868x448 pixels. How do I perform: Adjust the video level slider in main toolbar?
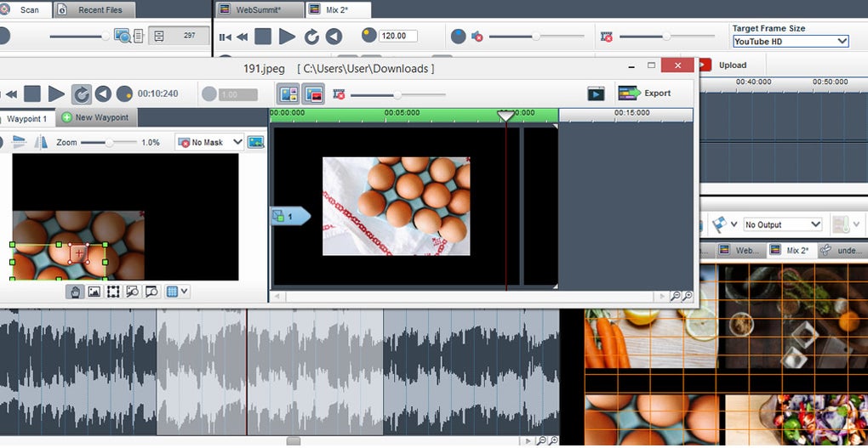click(x=666, y=37)
